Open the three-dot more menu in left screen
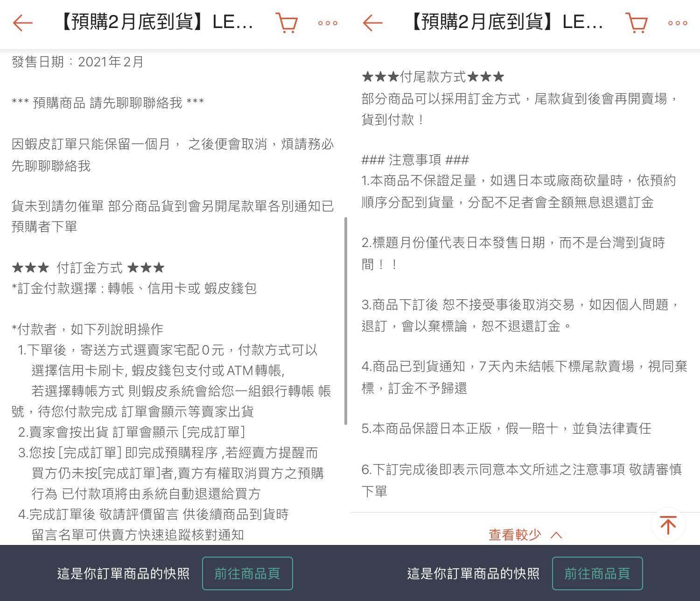 click(328, 23)
